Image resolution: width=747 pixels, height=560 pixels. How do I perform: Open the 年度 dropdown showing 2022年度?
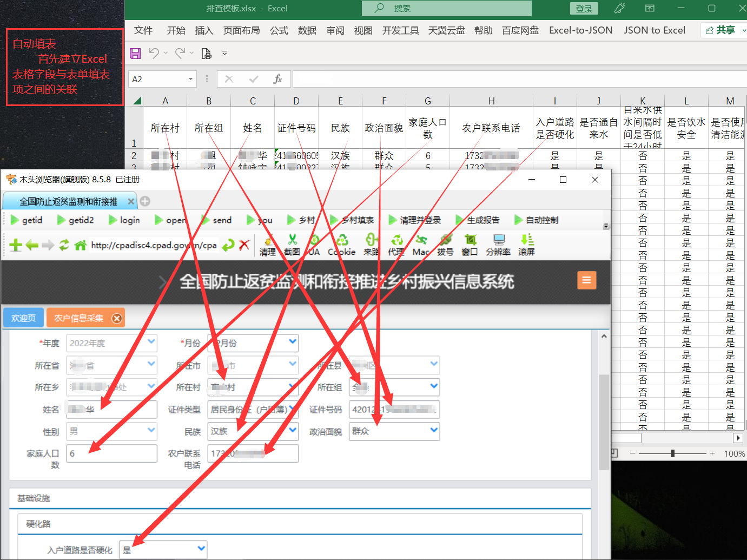[111, 343]
